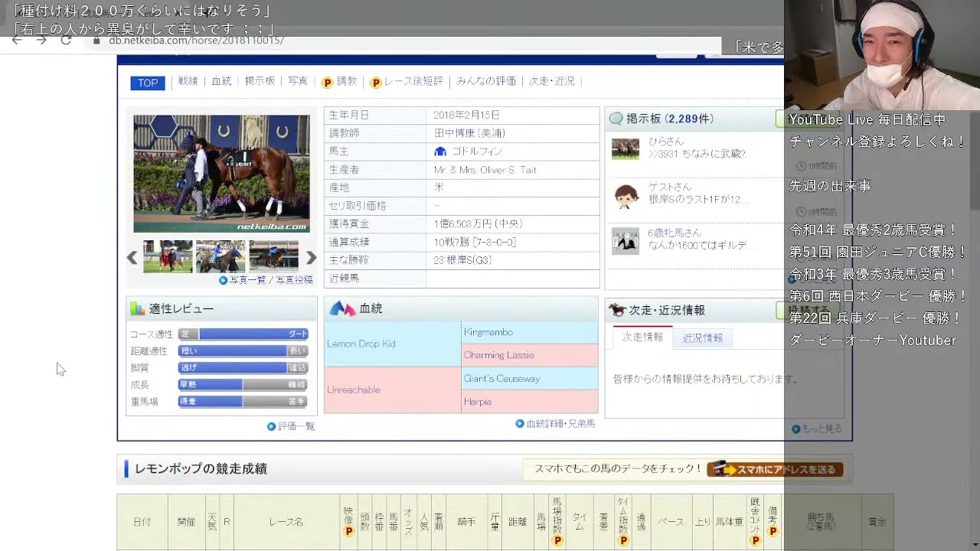Viewport: 980px width, 551px height.
Task: Open Harpia pedigree link
Action: point(478,401)
